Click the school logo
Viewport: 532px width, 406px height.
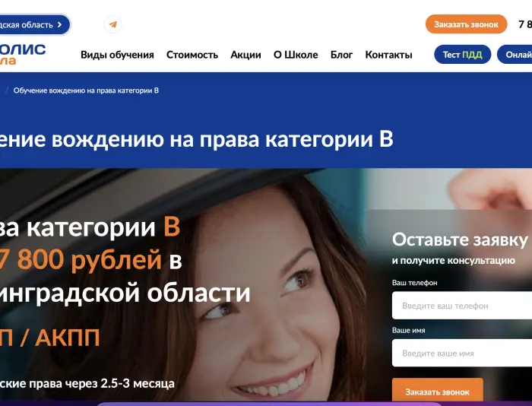(x=22, y=54)
